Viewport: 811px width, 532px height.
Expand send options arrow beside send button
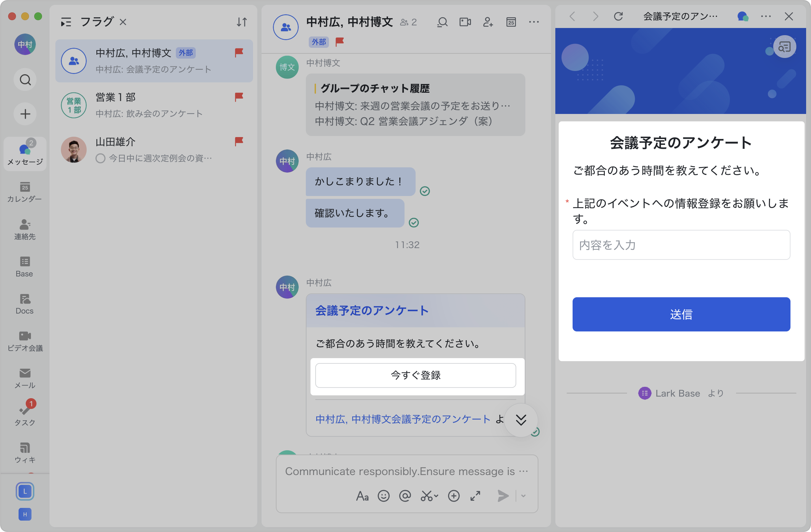[x=523, y=496]
